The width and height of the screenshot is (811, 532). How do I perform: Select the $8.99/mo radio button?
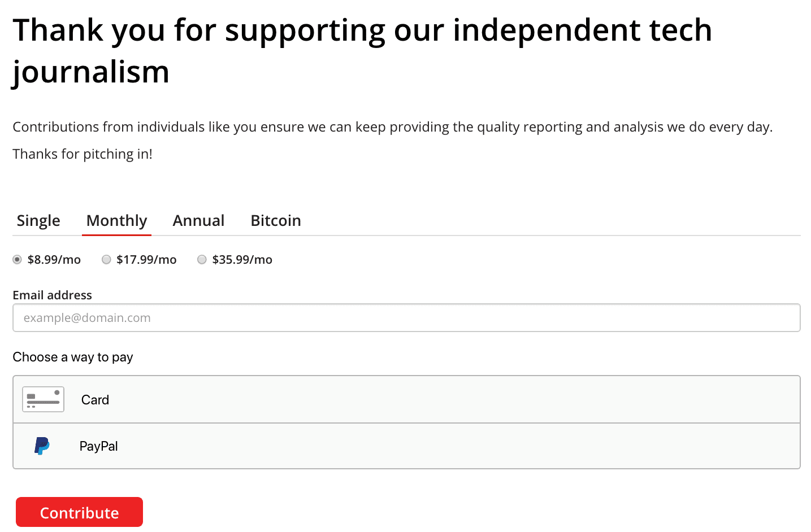coord(17,259)
